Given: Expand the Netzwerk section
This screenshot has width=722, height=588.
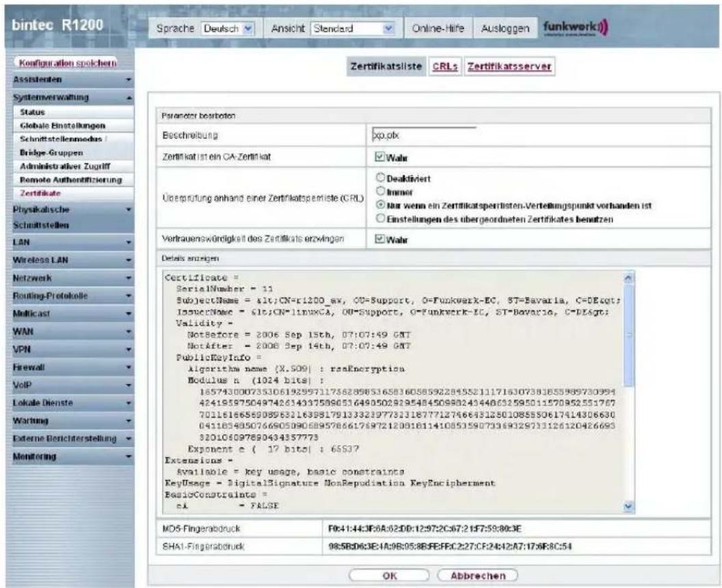Looking at the screenshot, I should pos(70,278).
